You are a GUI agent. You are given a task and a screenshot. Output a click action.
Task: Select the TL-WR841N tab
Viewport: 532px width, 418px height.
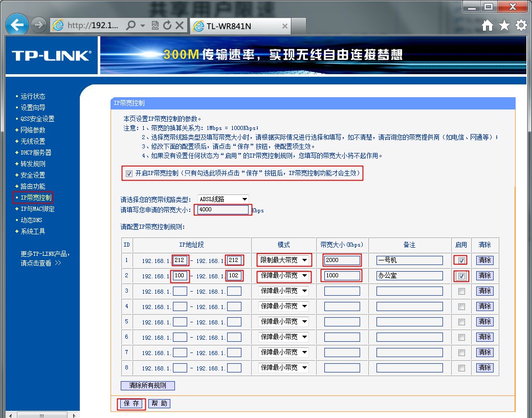coord(240,26)
